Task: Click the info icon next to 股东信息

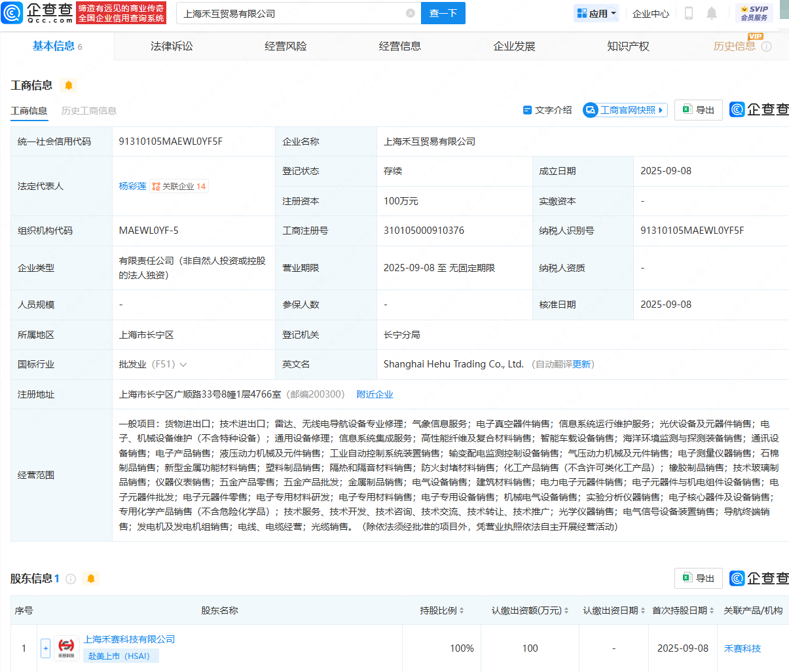Action: [x=71, y=579]
